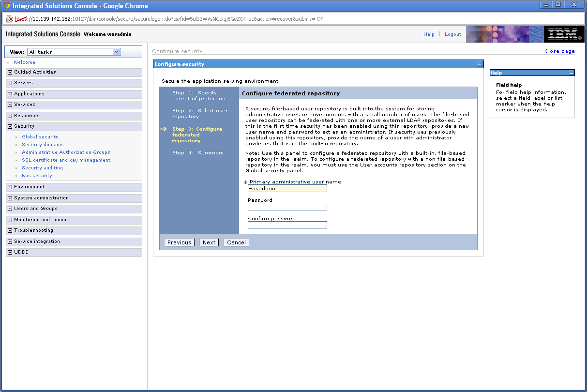The width and height of the screenshot is (587, 392).
Task: Click the Logout link
Action: point(453,34)
